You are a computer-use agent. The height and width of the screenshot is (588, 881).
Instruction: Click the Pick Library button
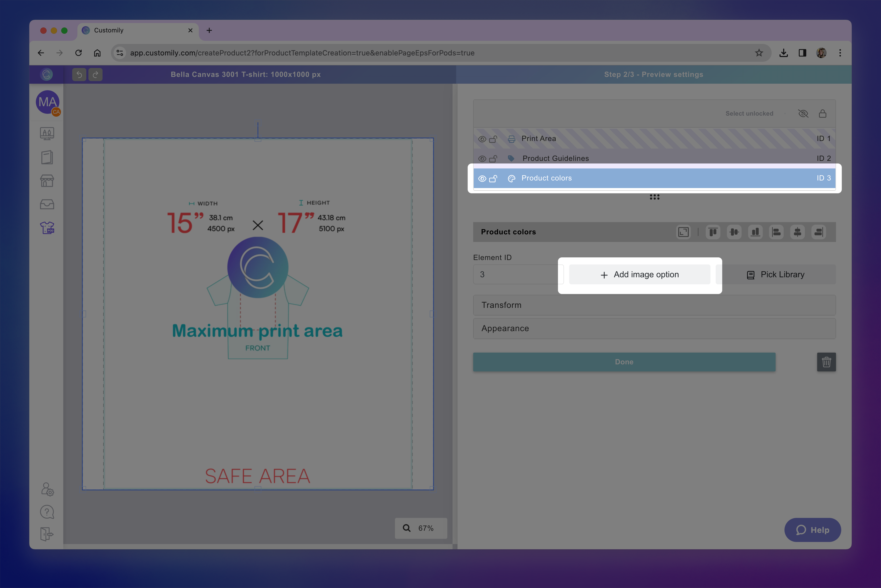(x=776, y=274)
